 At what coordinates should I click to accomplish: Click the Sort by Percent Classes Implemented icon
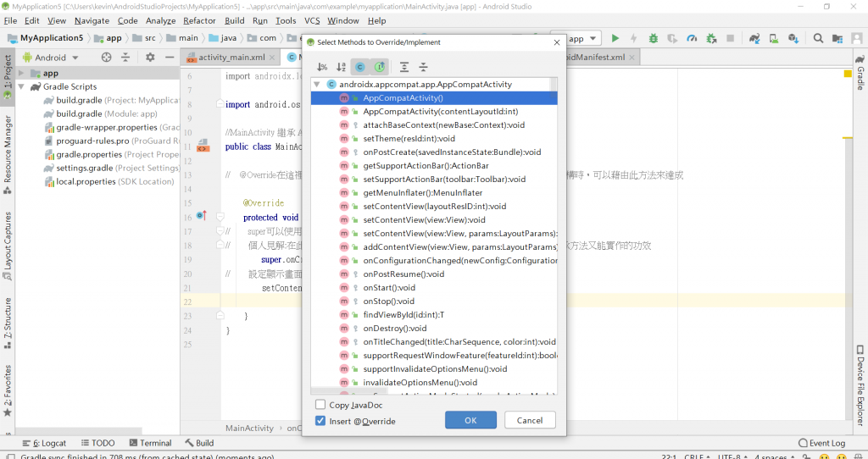click(322, 67)
